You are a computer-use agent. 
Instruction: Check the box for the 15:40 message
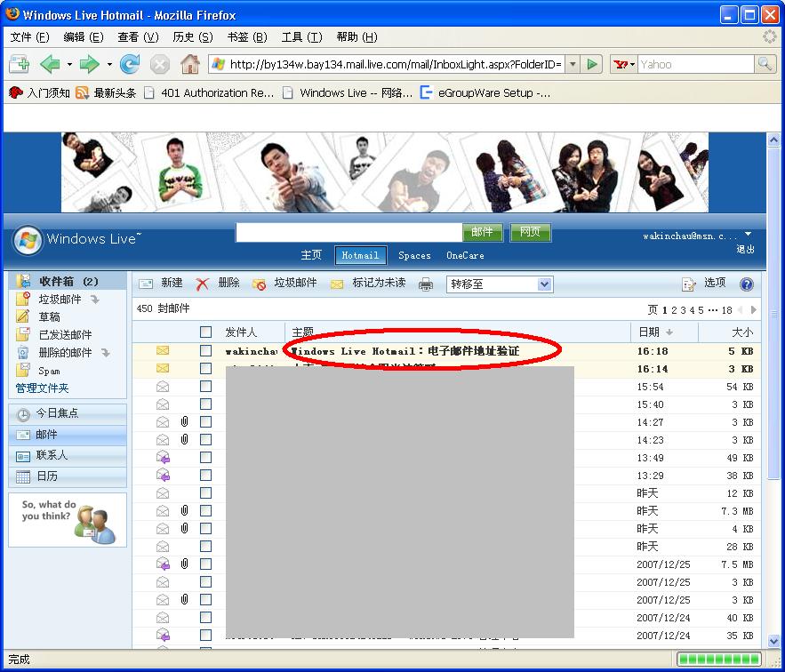tap(205, 404)
